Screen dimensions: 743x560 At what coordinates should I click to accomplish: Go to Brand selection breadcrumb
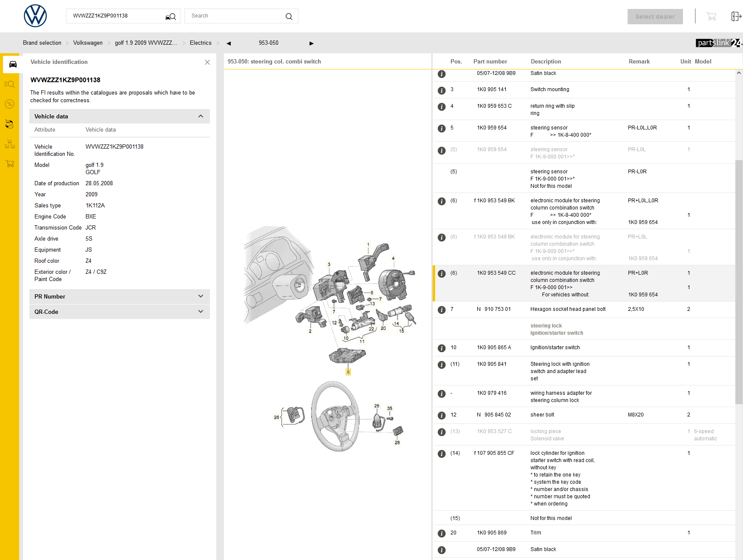pyautogui.click(x=42, y=43)
